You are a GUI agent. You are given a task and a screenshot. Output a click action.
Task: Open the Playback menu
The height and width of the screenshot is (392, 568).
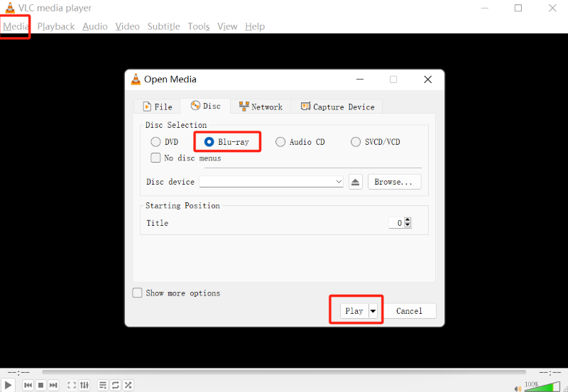pos(56,26)
